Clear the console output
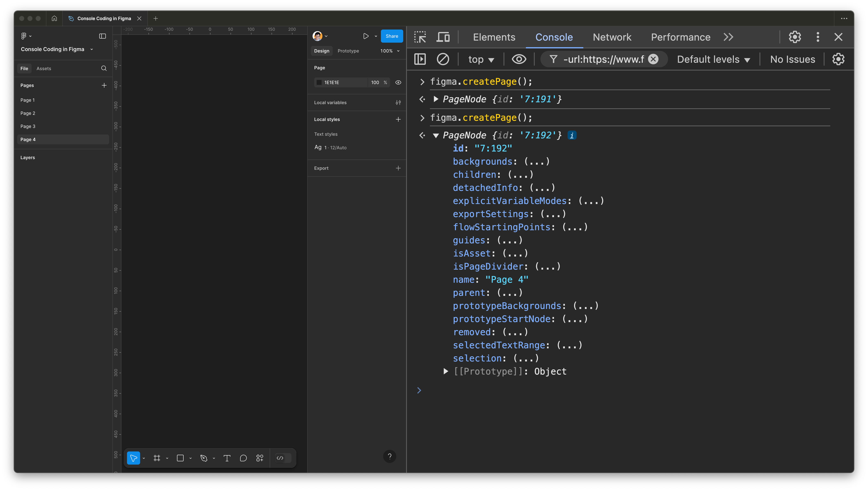 click(443, 59)
